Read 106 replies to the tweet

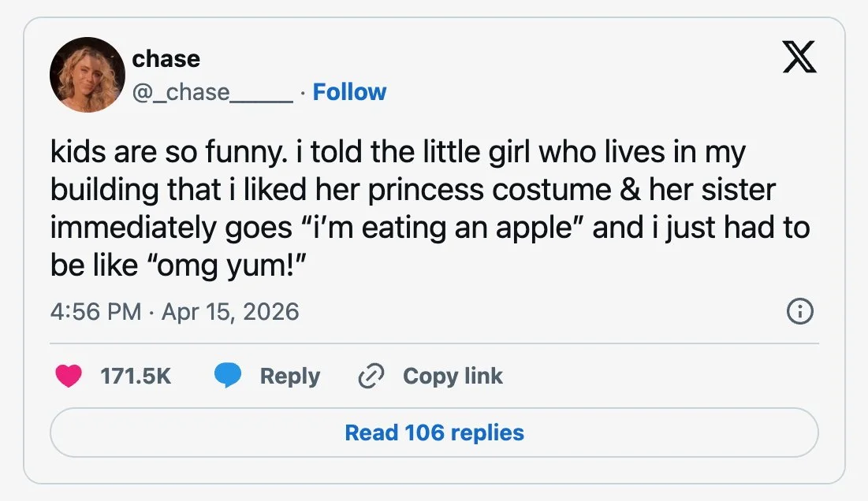(434, 432)
